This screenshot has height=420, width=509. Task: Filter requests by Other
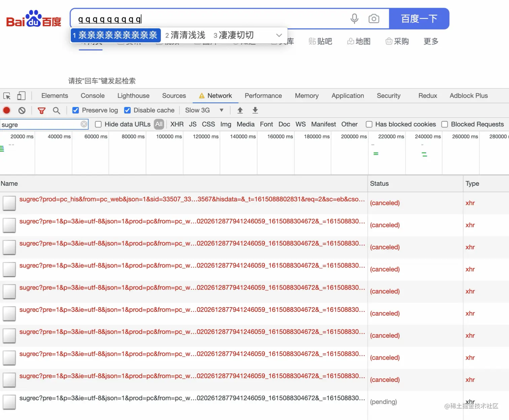(349, 124)
